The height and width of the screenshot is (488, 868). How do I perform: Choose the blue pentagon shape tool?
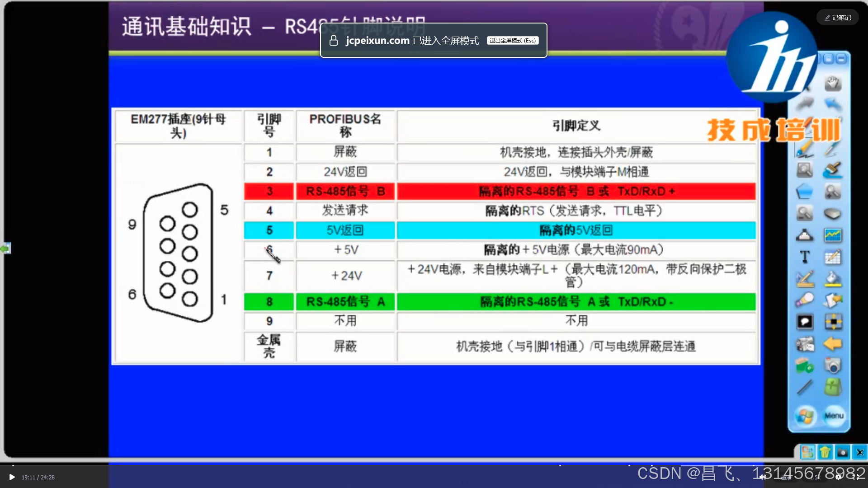(805, 192)
